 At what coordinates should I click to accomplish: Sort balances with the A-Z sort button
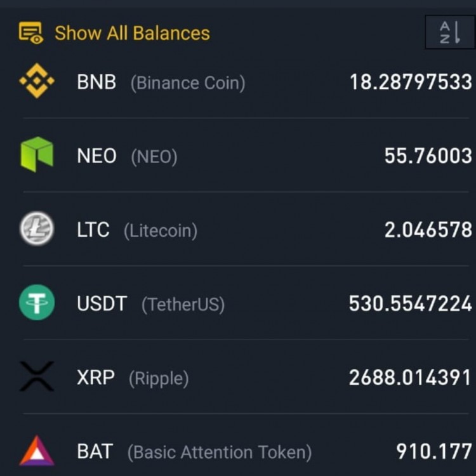coord(450,32)
